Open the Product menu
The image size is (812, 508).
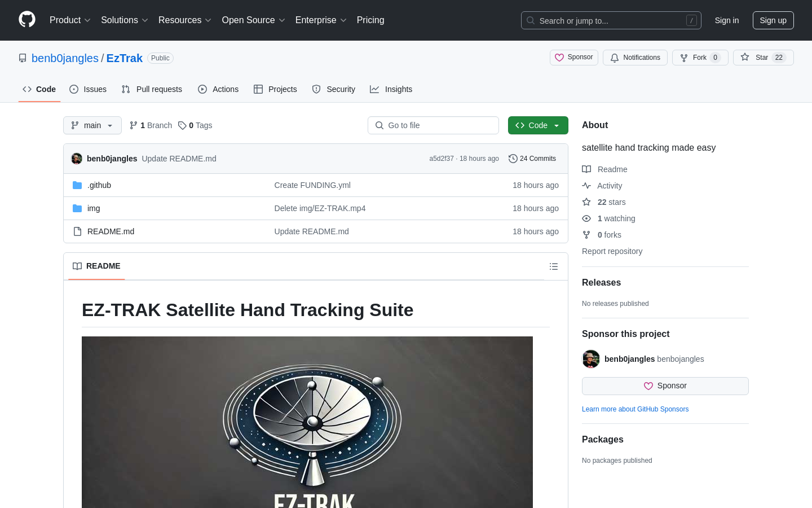point(70,20)
